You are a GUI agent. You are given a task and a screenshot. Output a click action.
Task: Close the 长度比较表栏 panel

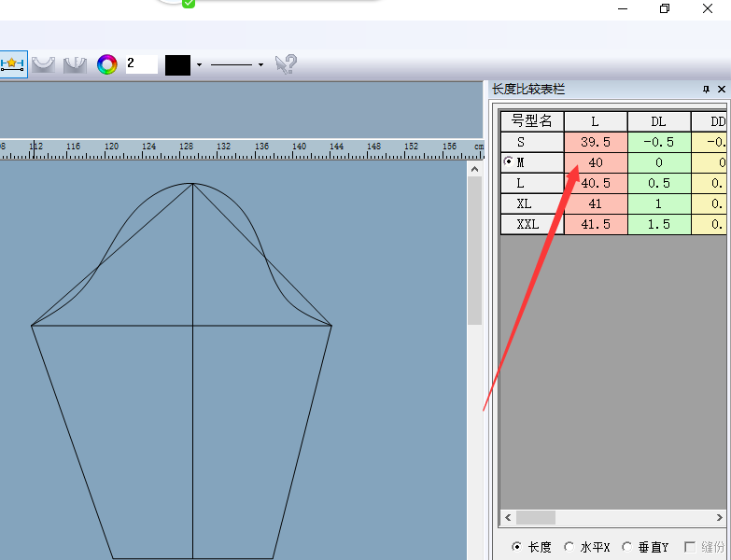click(722, 90)
